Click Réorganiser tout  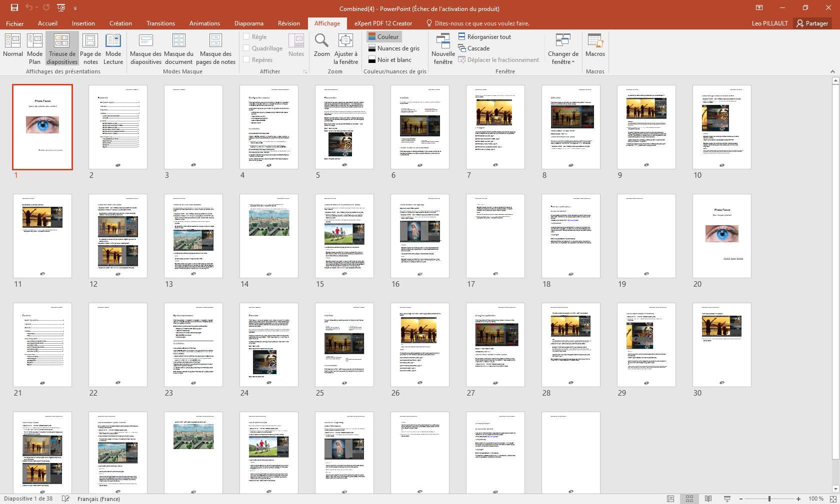point(484,36)
